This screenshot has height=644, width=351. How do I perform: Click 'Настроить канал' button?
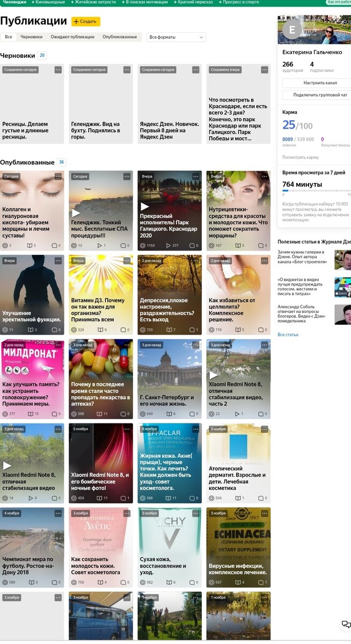coord(318,83)
